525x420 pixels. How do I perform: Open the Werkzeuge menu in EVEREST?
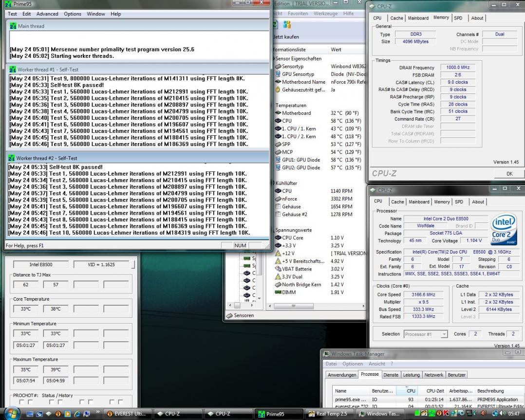click(x=325, y=14)
